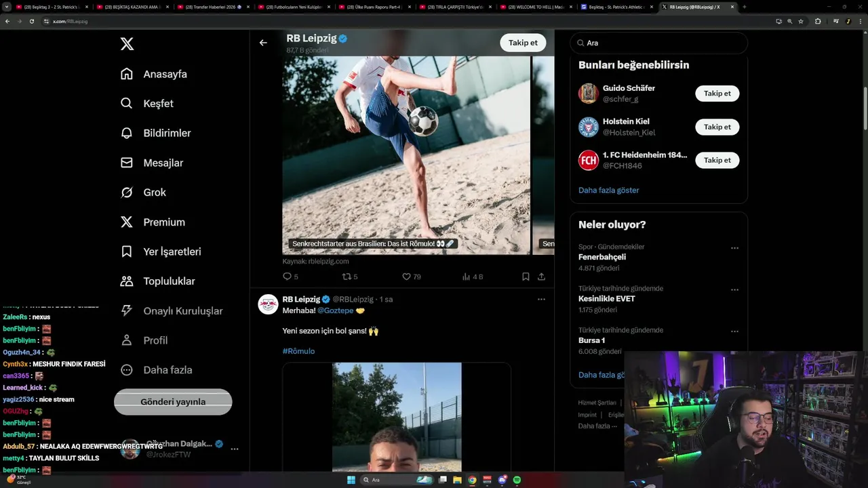Open options for Kesinlikle EVET trend
The height and width of the screenshot is (488, 868).
[734, 289]
